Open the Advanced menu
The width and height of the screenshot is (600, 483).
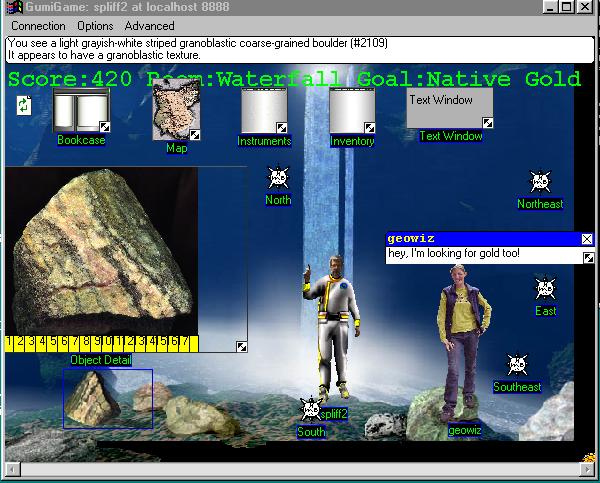(x=149, y=26)
